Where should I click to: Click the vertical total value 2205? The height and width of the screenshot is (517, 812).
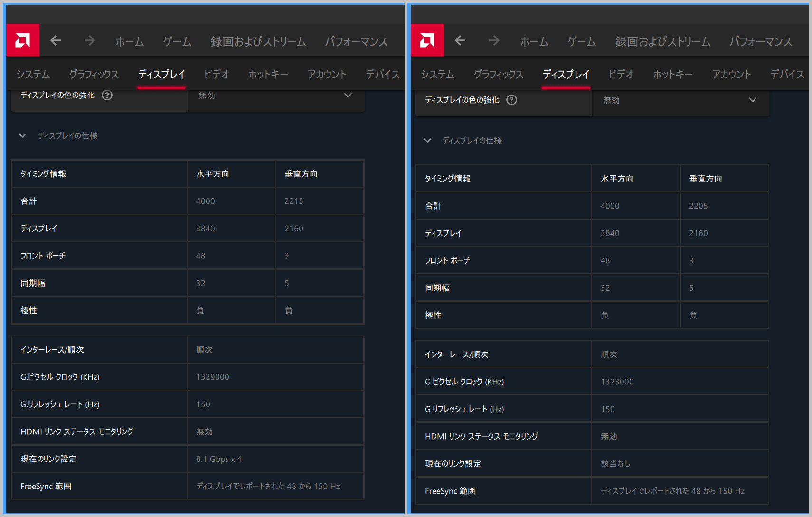(x=699, y=206)
